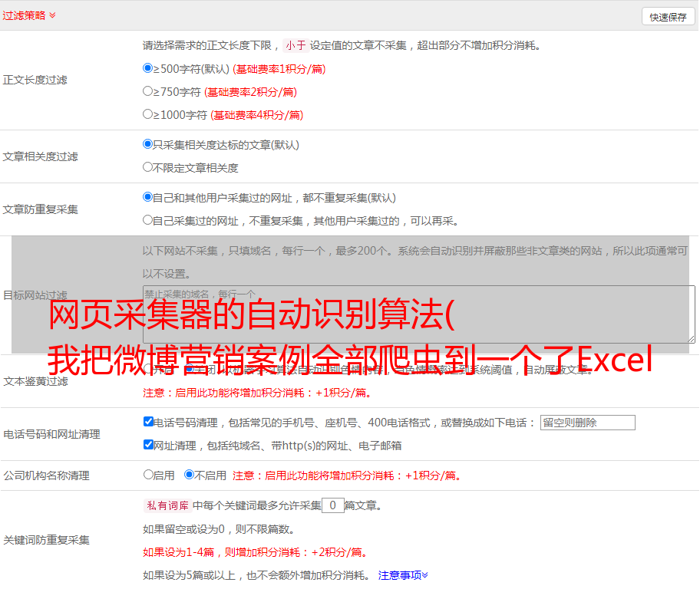Click the (基础费率4积分/篇) red text

click(x=256, y=115)
